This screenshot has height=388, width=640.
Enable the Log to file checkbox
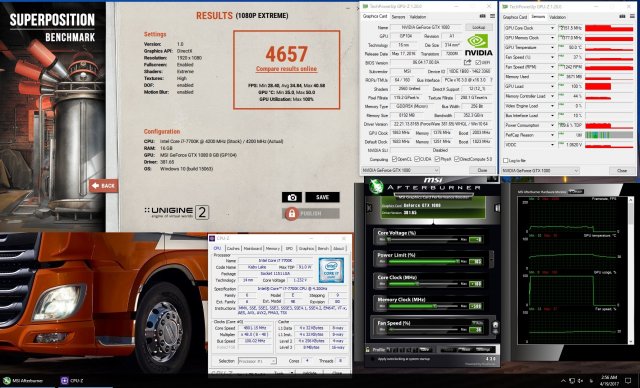(506, 161)
